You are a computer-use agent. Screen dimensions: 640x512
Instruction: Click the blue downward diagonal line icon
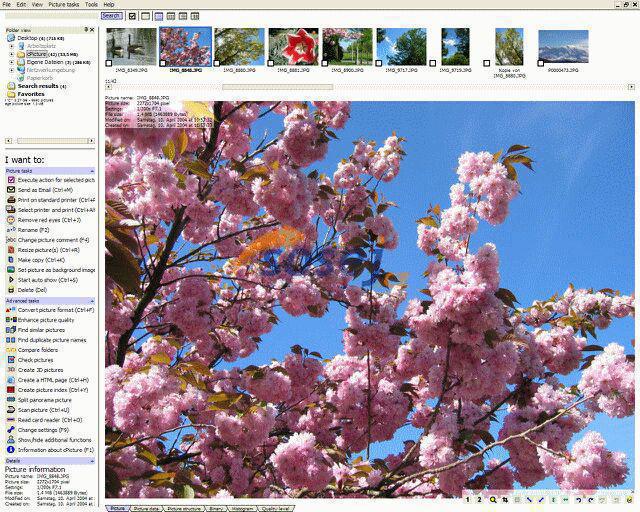[x=529, y=500]
